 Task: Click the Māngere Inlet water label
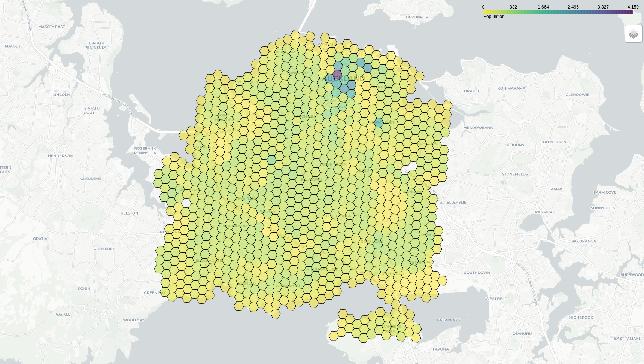pos(449,319)
